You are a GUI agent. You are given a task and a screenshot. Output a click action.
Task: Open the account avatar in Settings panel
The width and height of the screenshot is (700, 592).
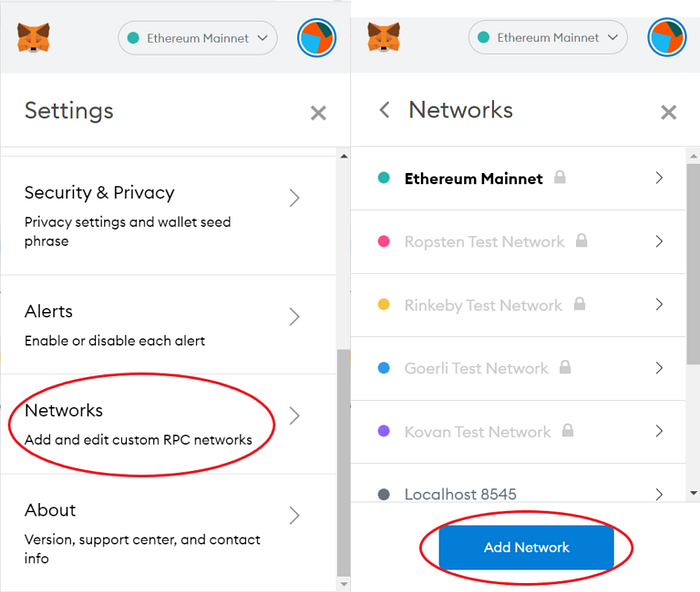click(317, 38)
